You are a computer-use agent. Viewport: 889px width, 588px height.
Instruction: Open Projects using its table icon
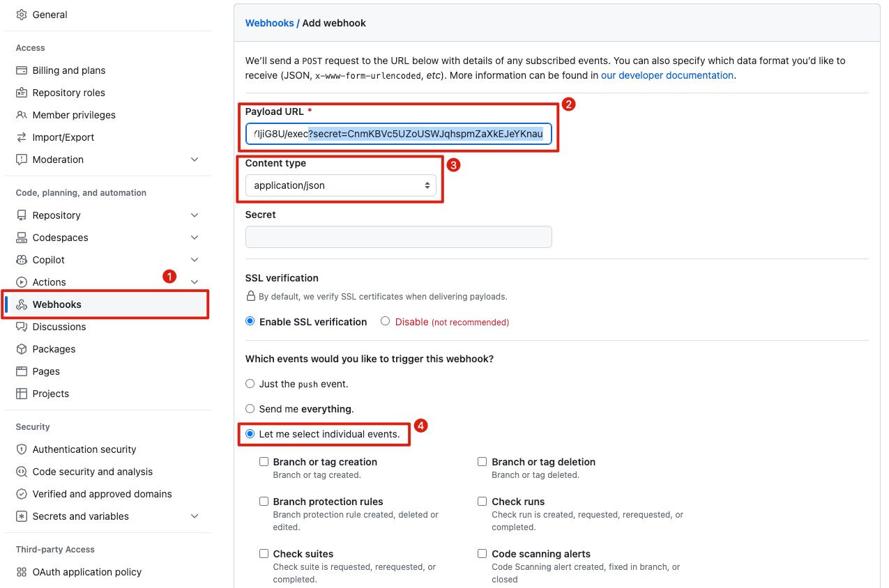point(21,394)
